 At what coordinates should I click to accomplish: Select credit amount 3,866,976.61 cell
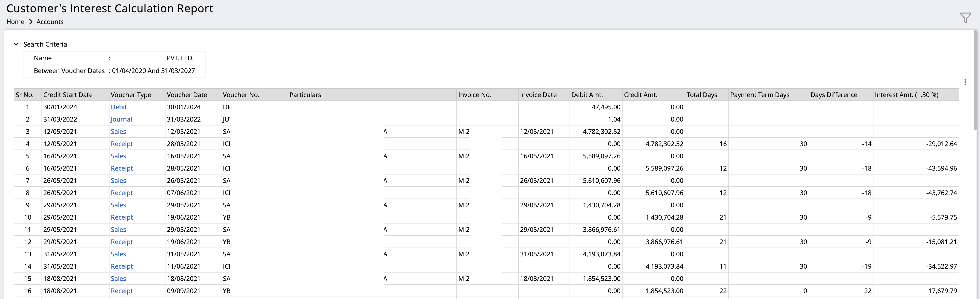pos(653,242)
